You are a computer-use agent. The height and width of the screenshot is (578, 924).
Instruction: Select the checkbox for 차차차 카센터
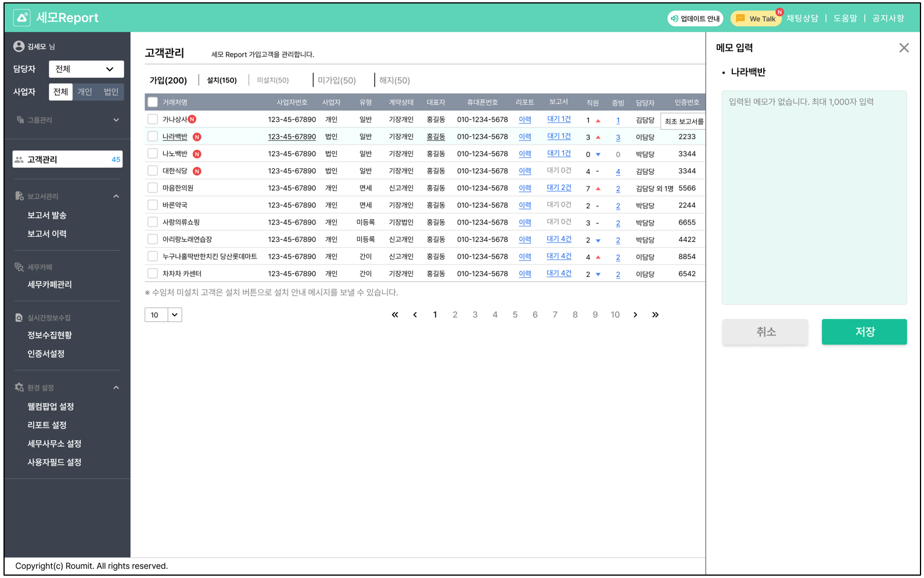(x=153, y=273)
